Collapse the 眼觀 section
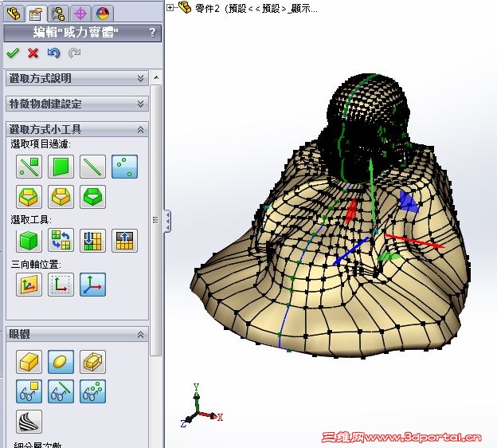The height and width of the screenshot is (448, 497). pyautogui.click(x=140, y=335)
